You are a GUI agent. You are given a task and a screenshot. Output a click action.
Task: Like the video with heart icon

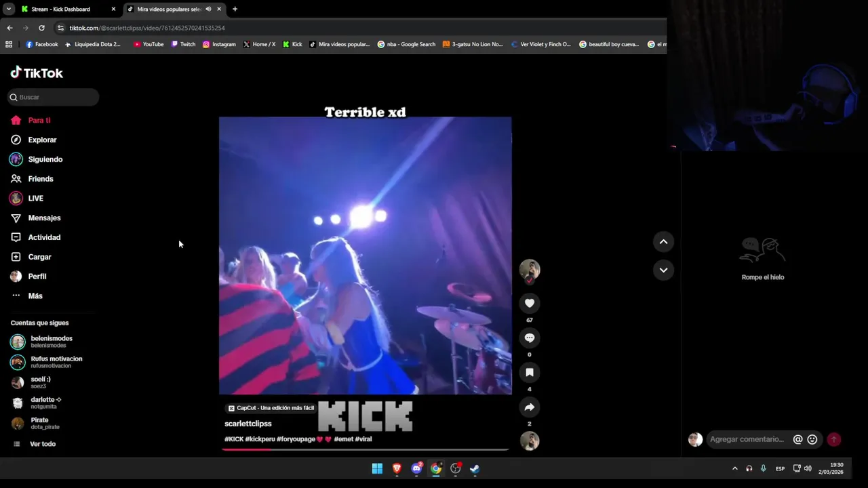click(530, 303)
